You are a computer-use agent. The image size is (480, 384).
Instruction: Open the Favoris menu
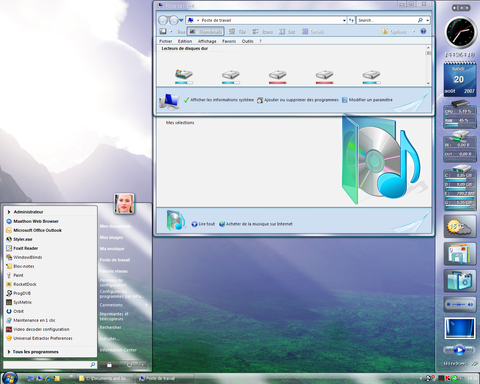tap(229, 41)
